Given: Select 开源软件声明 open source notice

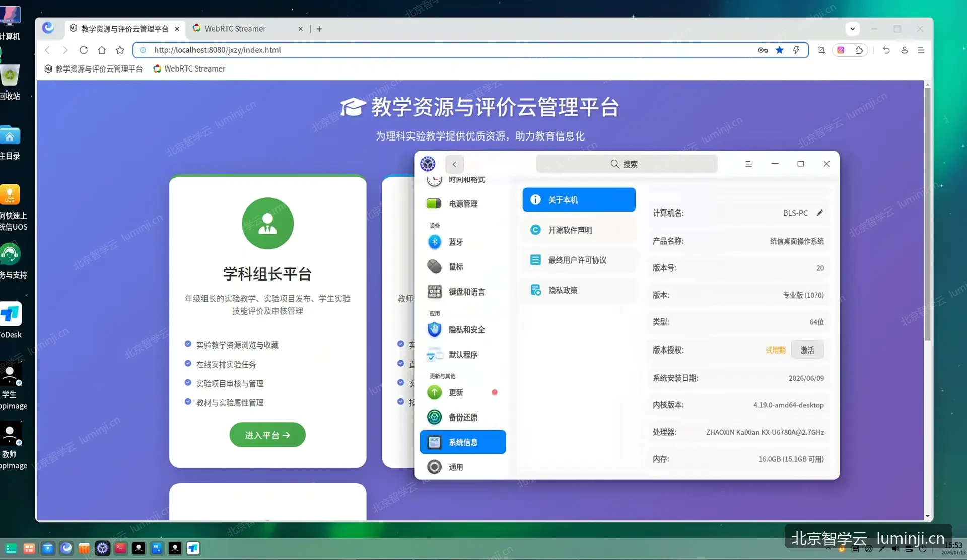Looking at the screenshot, I should 579,230.
